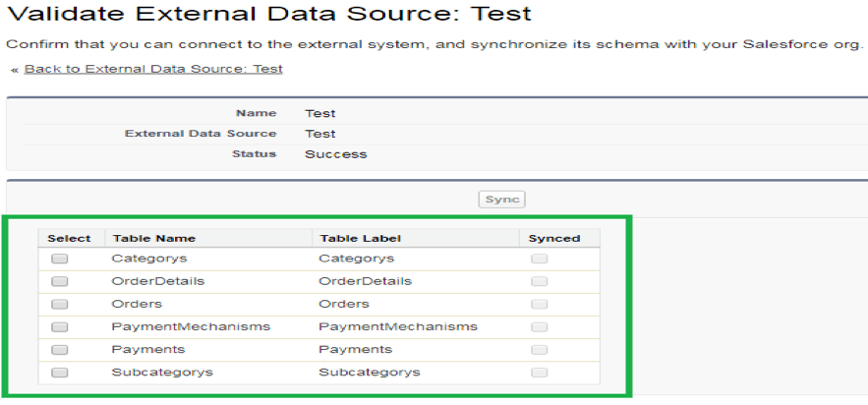Viewport: 868px width, 405px height.
Task: Click the Table Label column header
Action: click(x=360, y=239)
